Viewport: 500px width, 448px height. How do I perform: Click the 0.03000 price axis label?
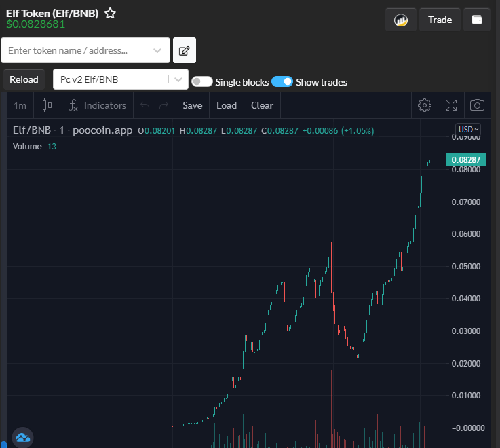[x=466, y=331]
